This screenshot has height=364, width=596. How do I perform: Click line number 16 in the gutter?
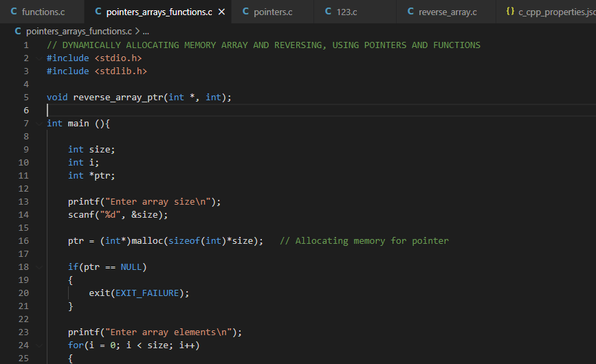23,240
